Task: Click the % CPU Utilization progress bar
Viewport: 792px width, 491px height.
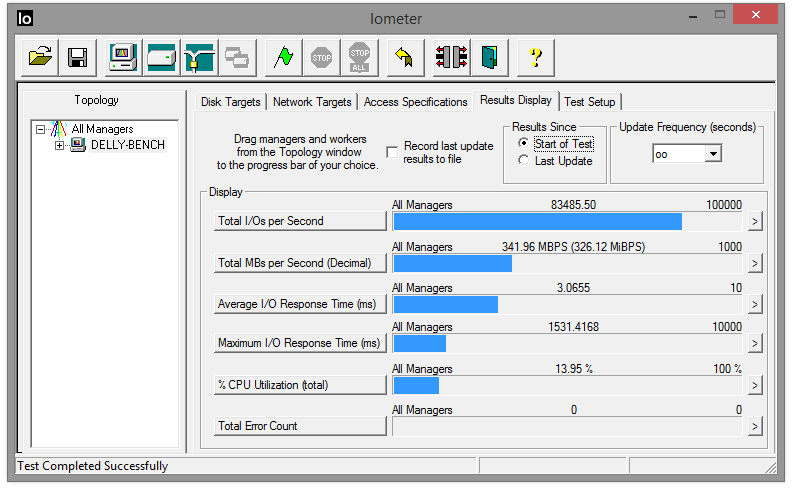Action: pos(567,385)
